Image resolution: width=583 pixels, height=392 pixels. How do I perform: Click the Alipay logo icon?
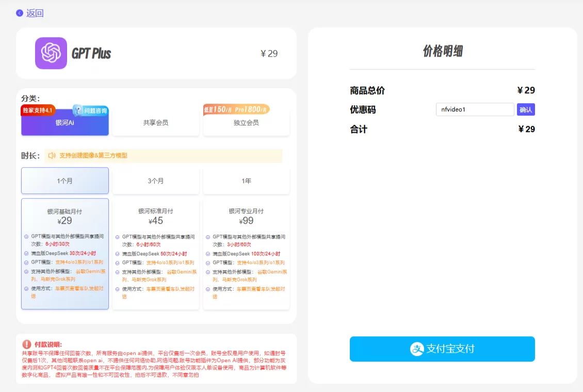417,349
